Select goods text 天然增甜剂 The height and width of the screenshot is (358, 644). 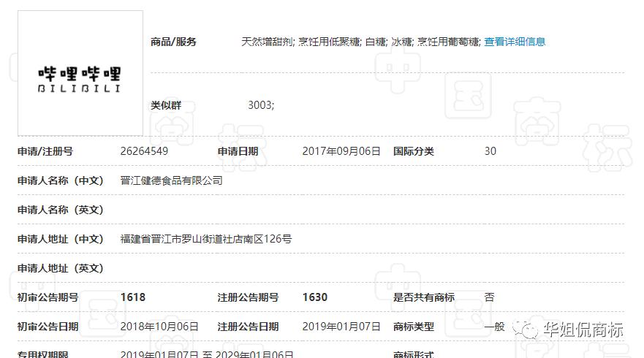coord(267,42)
